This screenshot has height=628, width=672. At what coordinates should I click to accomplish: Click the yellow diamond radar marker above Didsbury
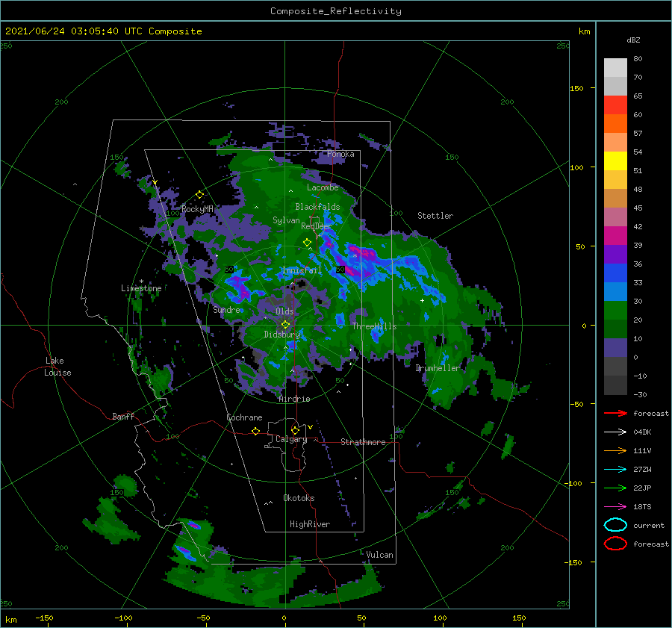click(285, 325)
